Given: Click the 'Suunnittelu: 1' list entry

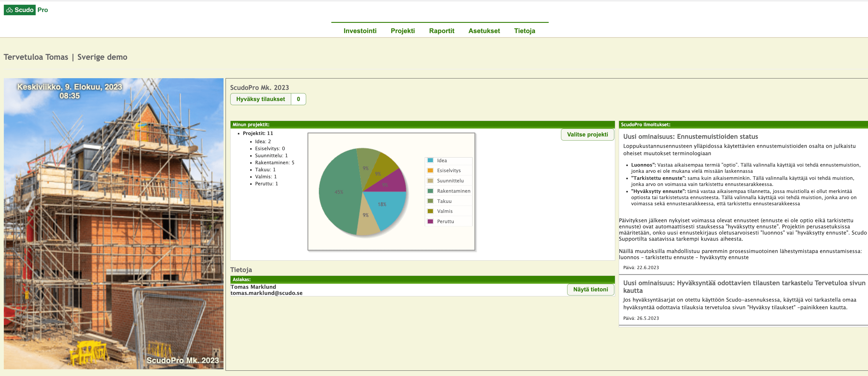Looking at the screenshot, I should click(x=271, y=156).
